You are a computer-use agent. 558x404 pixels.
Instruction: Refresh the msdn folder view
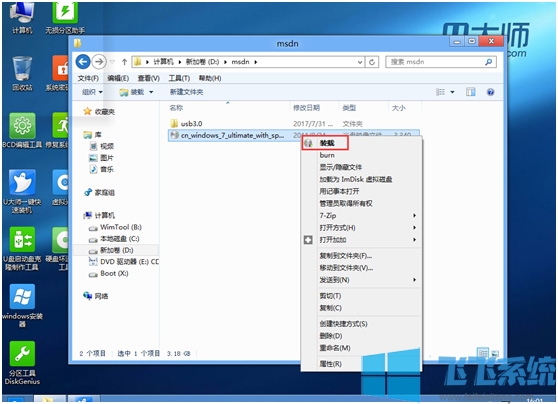[372, 62]
